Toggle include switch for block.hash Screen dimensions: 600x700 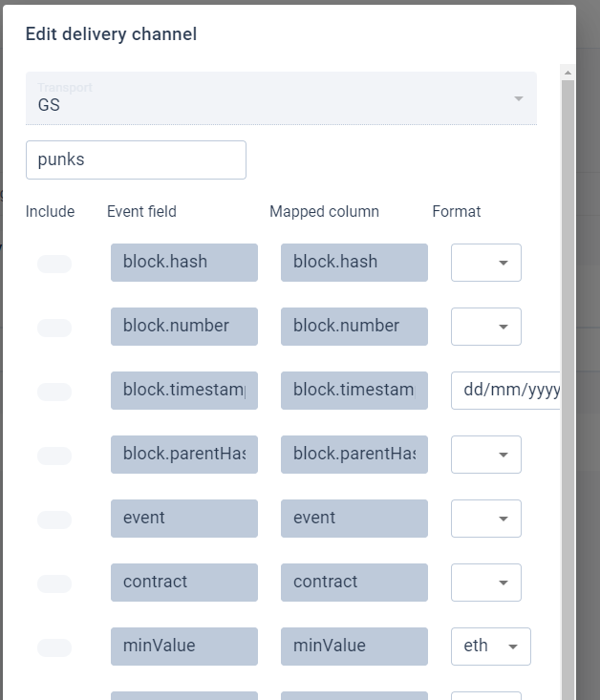coord(54,264)
